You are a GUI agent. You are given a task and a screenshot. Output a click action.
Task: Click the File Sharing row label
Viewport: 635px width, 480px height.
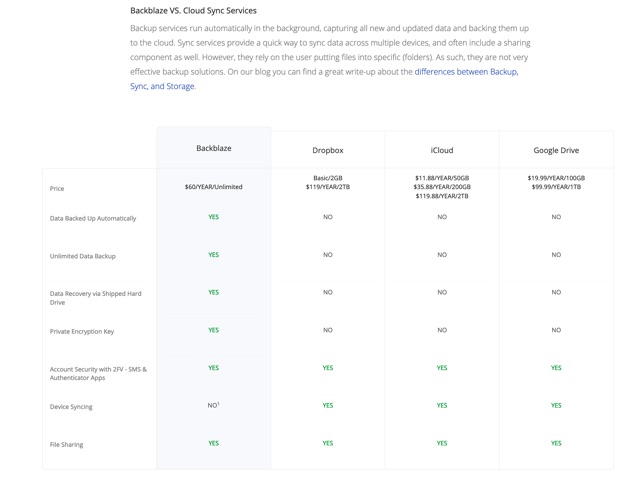66,444
